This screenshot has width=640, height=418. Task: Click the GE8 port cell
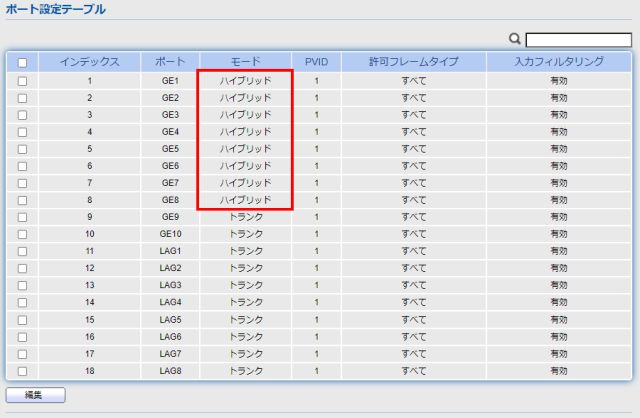[x=170, y=200]
